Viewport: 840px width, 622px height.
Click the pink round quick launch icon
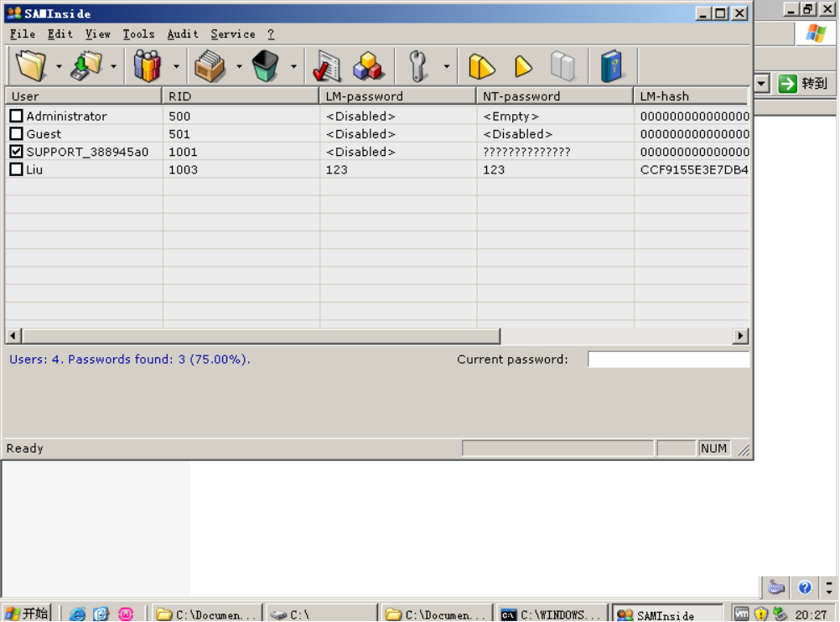(126, 614)
